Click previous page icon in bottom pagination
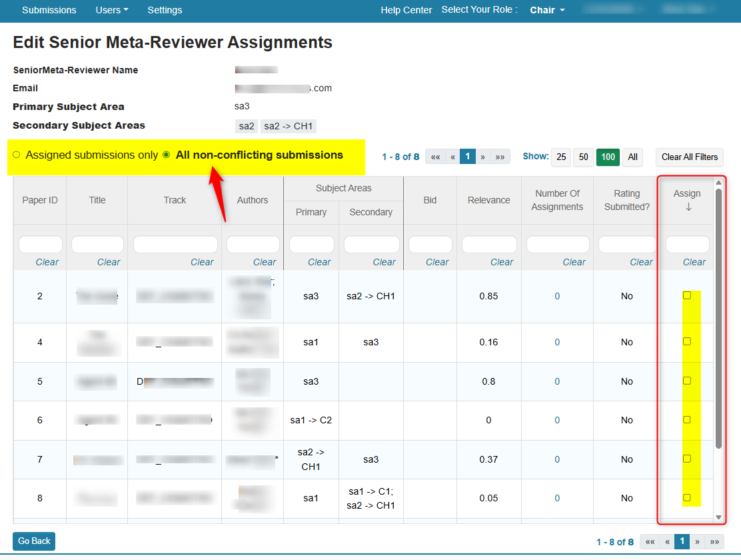Screen dimensions: 741x560 pyautogui.click(x=666, y=541)
